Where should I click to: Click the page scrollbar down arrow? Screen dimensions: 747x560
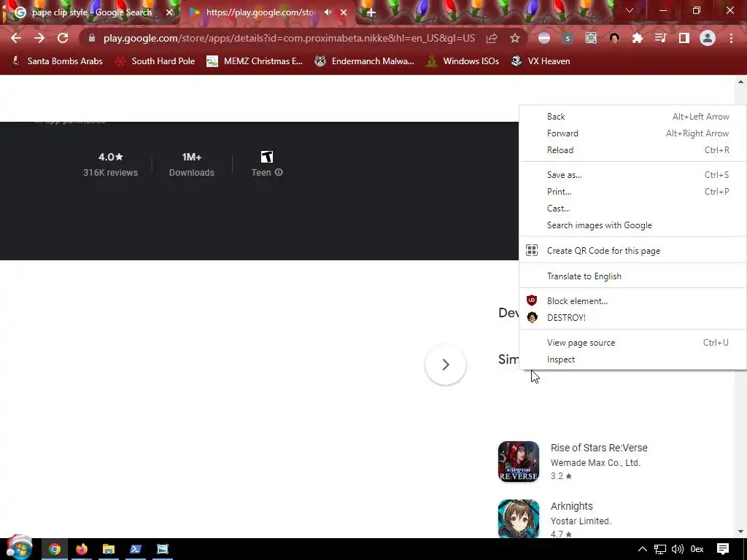(740, 532)
